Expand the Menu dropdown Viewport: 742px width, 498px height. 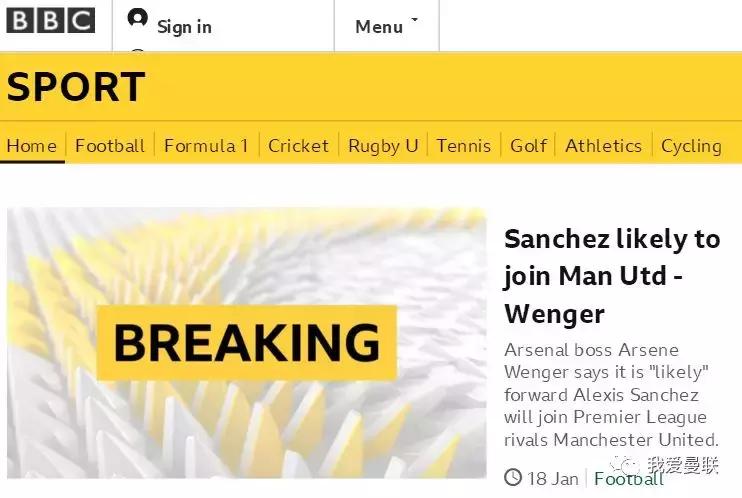click(x=379, y=27)
